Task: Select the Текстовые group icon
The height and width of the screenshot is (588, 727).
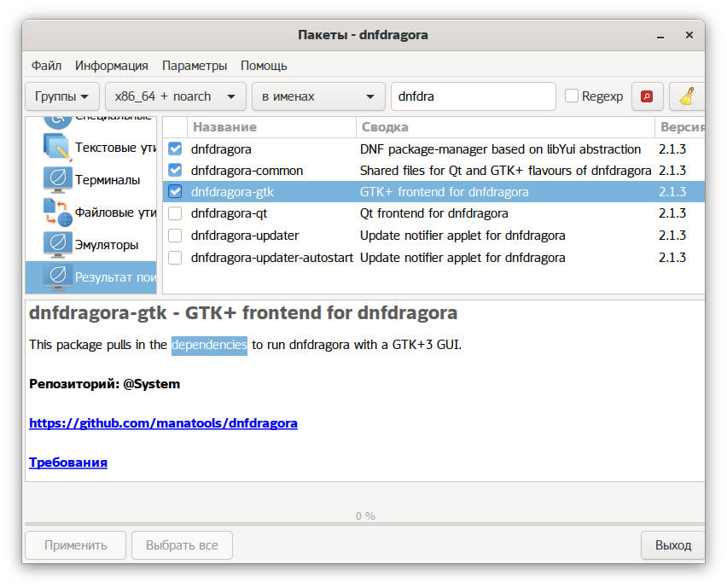Action: pyautogui.click(x=57, y=147)
